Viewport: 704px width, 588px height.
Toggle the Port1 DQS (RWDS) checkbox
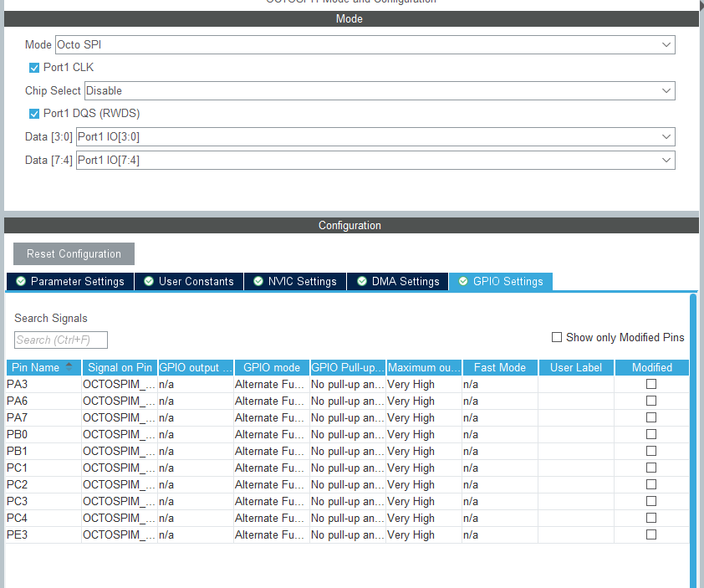(x=34, y=114)
